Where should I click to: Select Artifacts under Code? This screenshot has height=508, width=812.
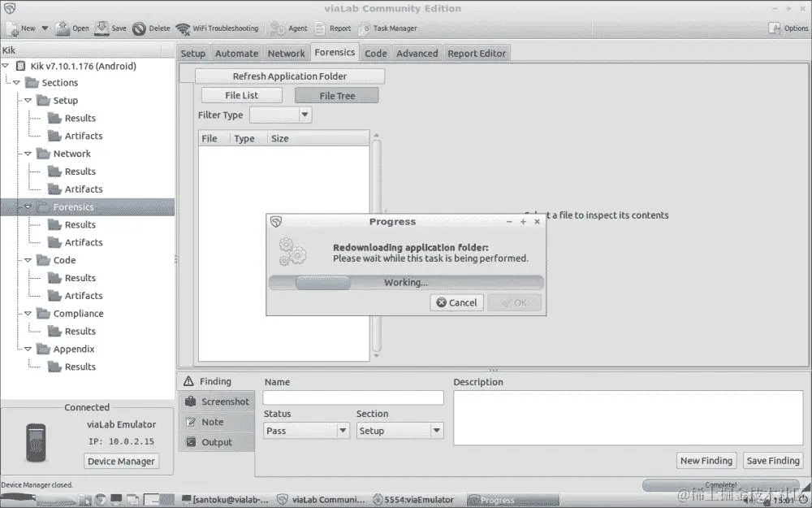[x=84, y=296]
